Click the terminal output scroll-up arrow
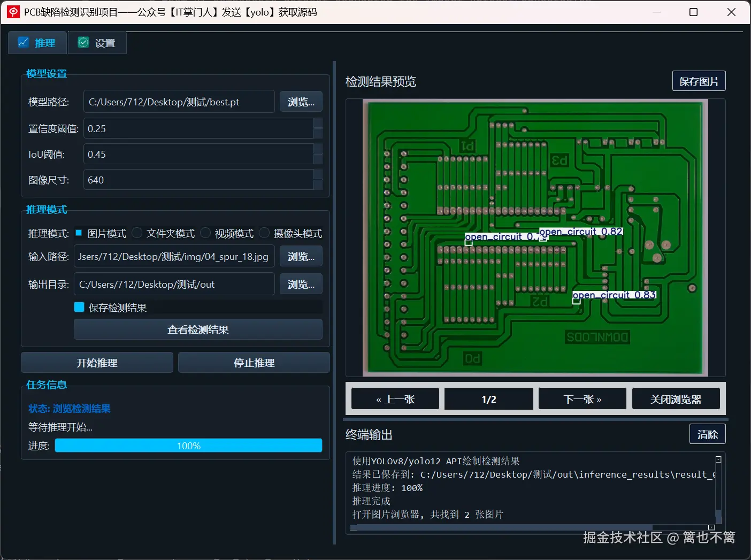The height and width of the screenshot is (560, 751). (x=718, y=459)
